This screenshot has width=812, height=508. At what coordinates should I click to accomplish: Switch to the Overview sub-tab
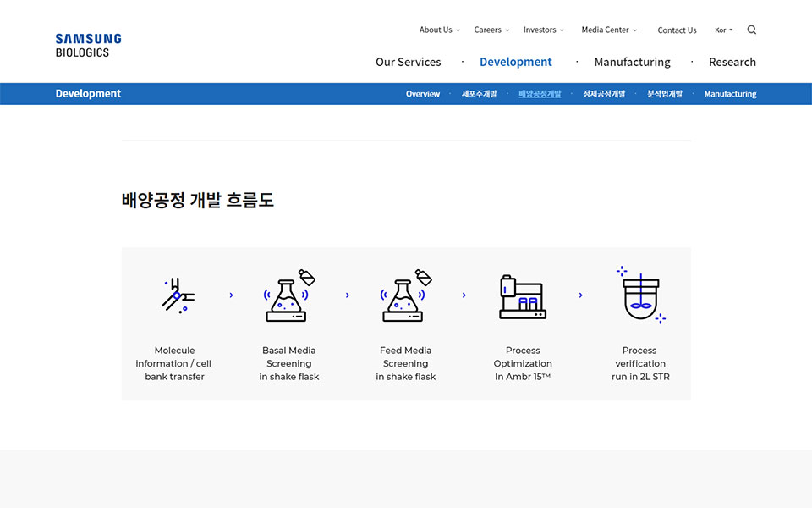click(422, 94)
